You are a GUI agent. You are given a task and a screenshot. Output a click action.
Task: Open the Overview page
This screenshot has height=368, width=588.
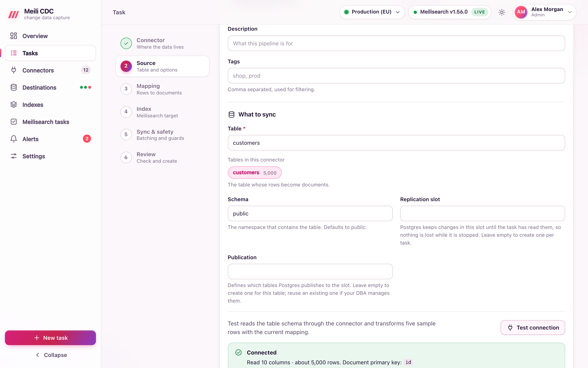(51, 36)
